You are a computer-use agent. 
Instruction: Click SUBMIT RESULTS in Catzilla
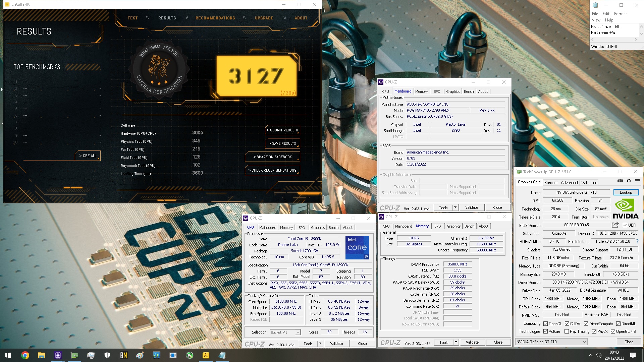(x=282, y=130)
